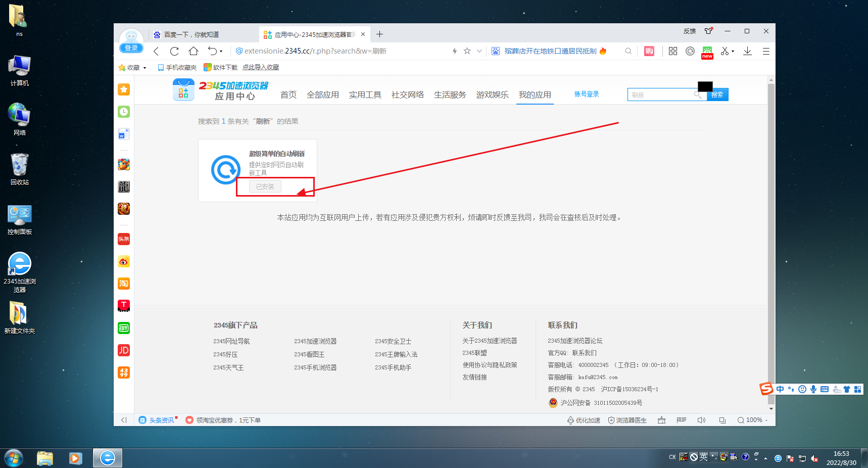Open 游戏娱乐 nav item
This screenshot has height=468, width=868.
click(x=493, y=95)
